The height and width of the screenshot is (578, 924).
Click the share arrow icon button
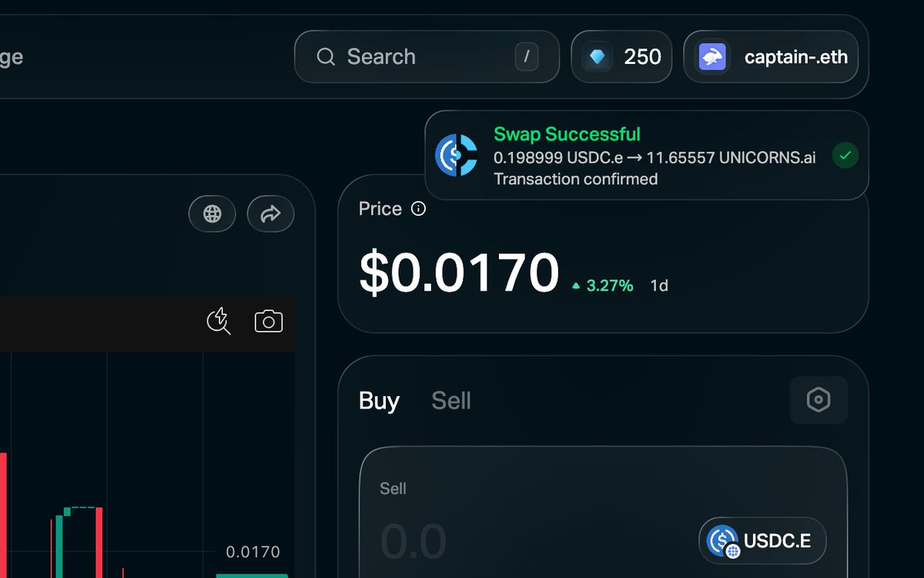(x=270, y=213)
